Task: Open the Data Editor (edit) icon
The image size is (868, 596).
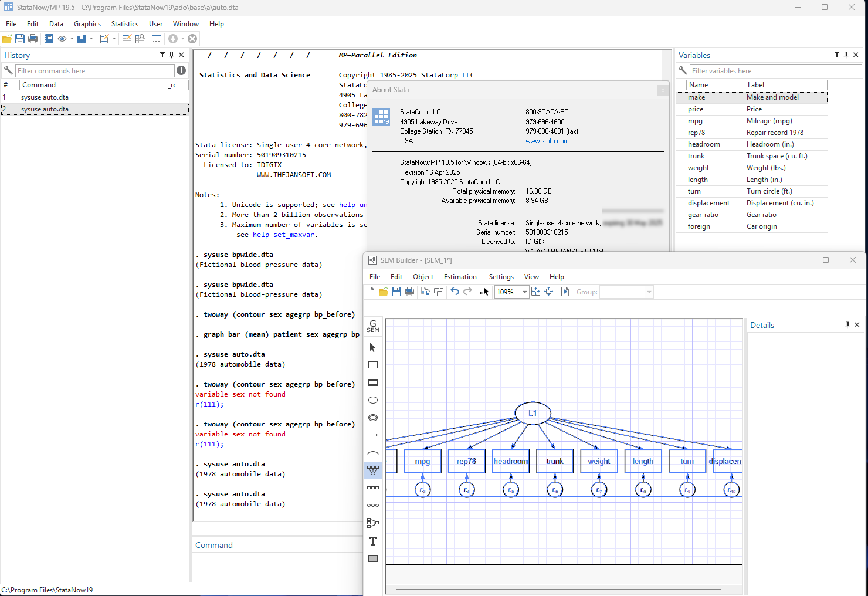Action: coord(127,39)
